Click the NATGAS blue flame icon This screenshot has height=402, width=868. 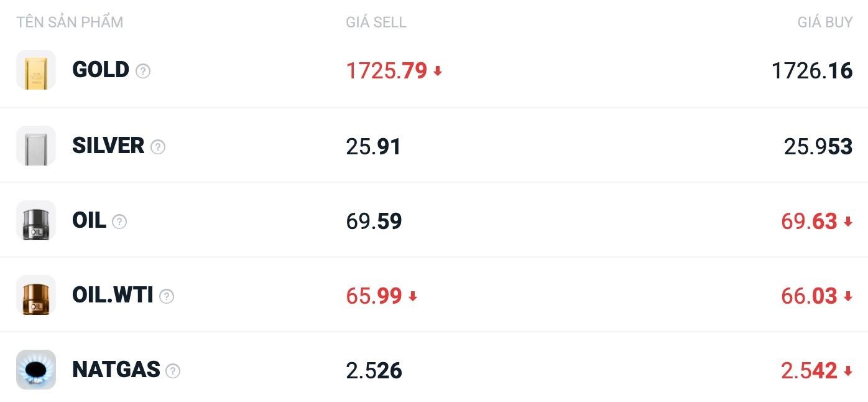[36, 370]
